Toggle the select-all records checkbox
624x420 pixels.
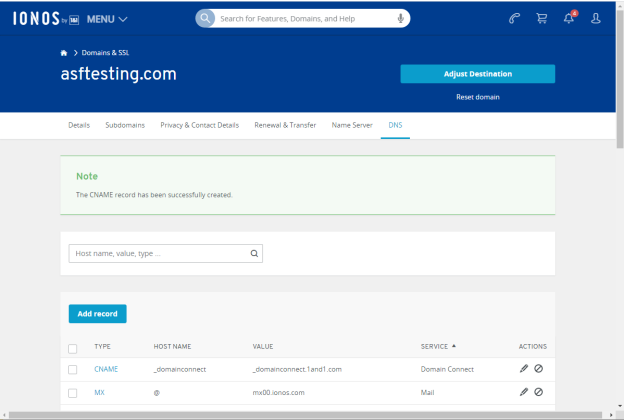(72, 349)
